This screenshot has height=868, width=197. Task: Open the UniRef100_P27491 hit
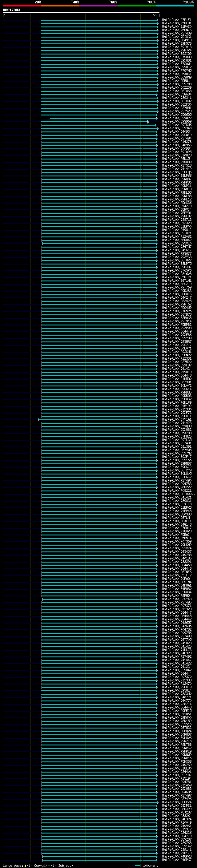click(176, 443)
